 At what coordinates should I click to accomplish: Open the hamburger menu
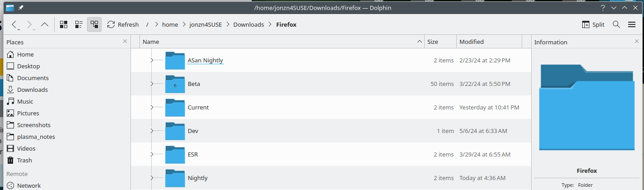[x=632, y=24]
